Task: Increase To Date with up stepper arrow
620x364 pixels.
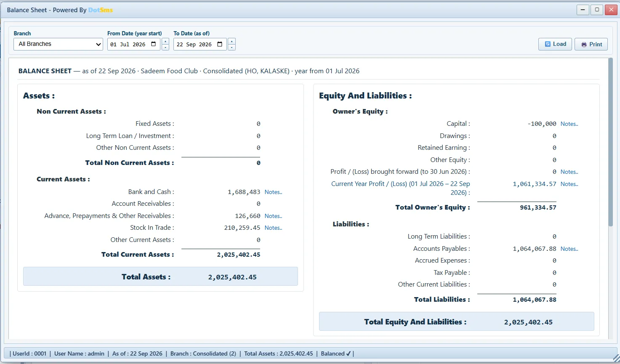Action: click(232, 41)
